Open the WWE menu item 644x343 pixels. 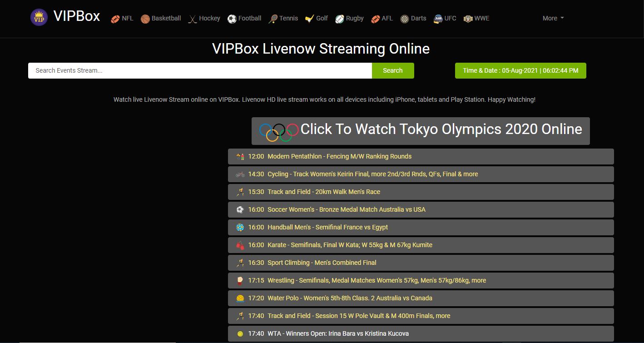click(476, 19)
